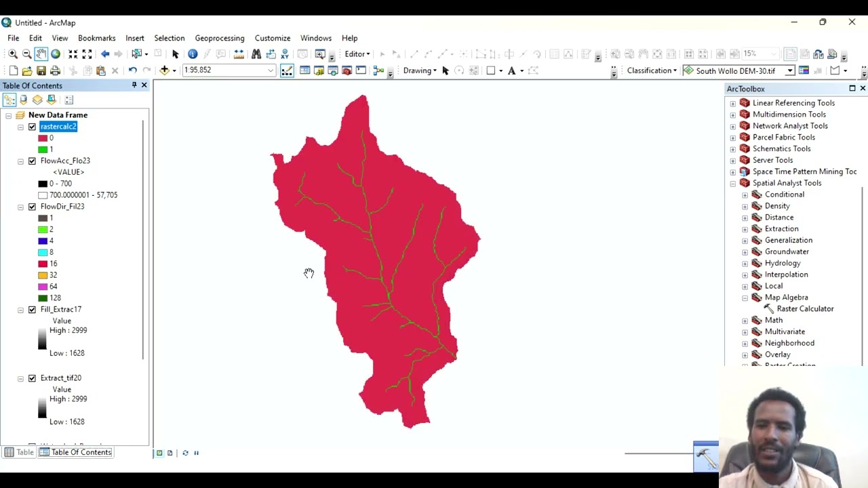The height and width of the screenshot is (488, 868).
Task: Open the South Wollo DEM-30.tif layer dropdown
Action: (x=789, y=70)
